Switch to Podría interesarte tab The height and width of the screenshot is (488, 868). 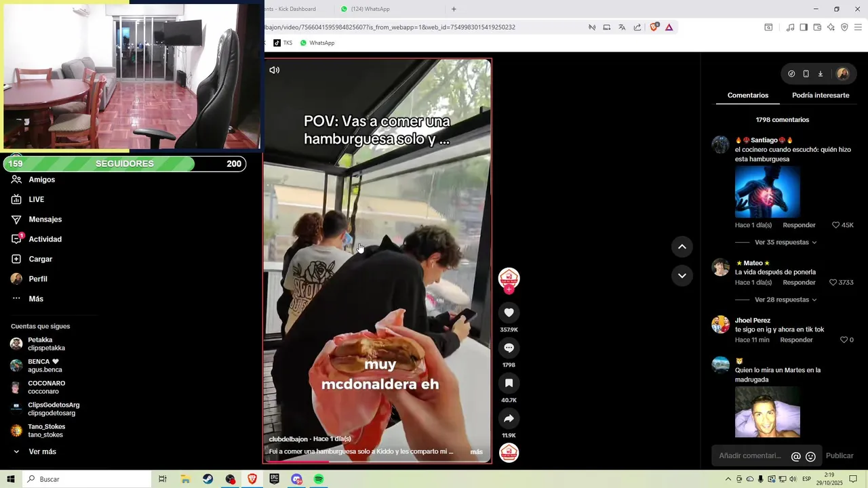821,96
